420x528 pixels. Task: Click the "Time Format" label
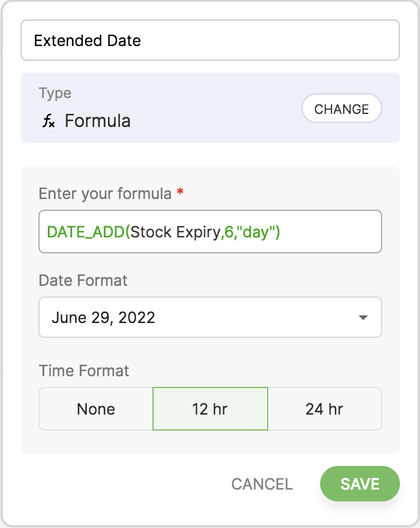pyautogui.click(x=84, y=371)
